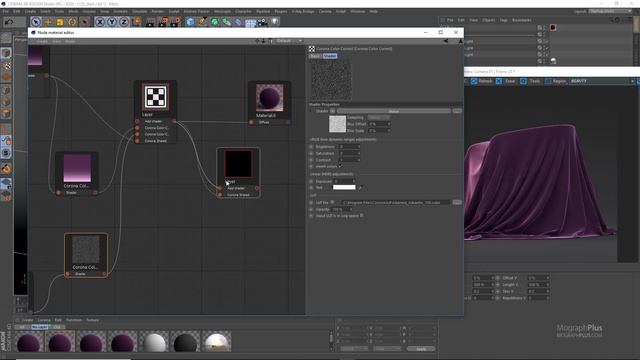Click the Saturation value field
This screenshot has height=360, width=640.
pyautogui.click(x=349, y=153)
